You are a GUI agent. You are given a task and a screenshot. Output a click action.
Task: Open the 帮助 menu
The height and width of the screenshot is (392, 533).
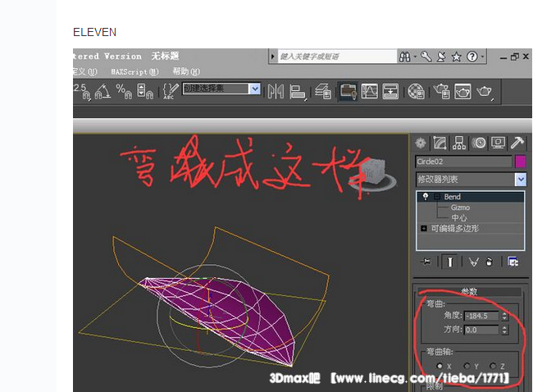(186, 71)
